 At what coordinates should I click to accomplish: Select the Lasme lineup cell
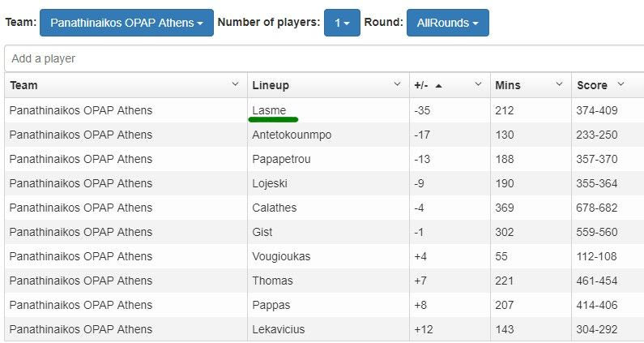tap(269, 110)
